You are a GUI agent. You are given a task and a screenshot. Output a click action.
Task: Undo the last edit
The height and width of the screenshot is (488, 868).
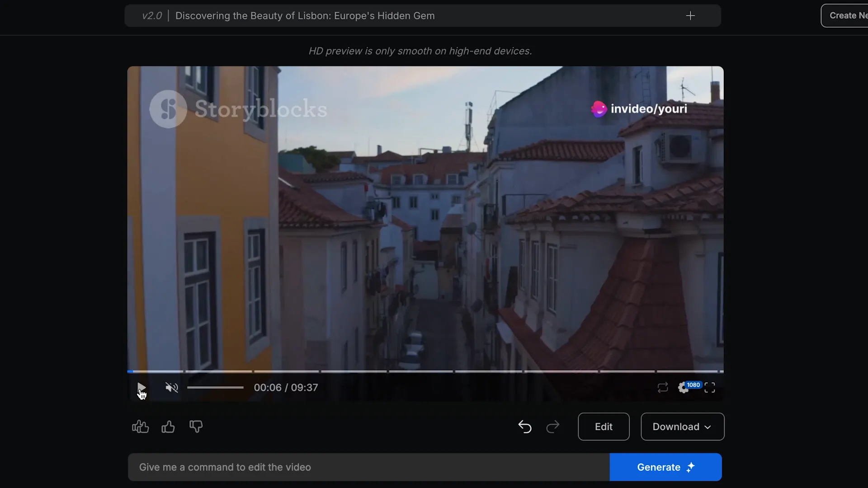(x=525, y=427)
